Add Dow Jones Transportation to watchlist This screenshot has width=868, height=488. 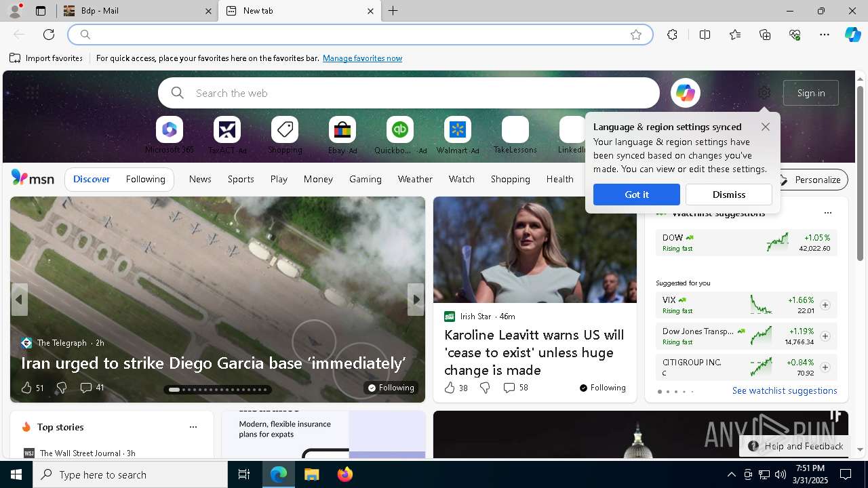coord(825,336)
